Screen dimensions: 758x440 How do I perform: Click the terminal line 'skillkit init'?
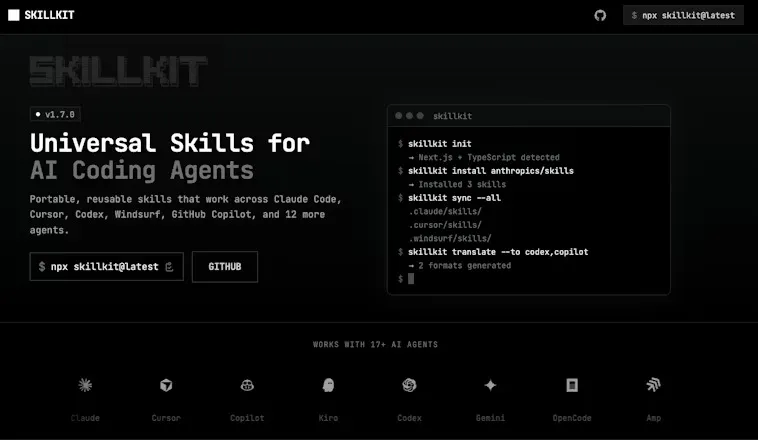pos(439,144)
